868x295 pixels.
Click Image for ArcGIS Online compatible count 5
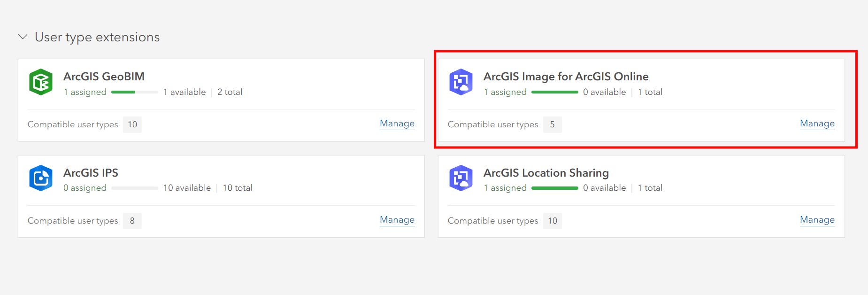[x=552, y=124]
